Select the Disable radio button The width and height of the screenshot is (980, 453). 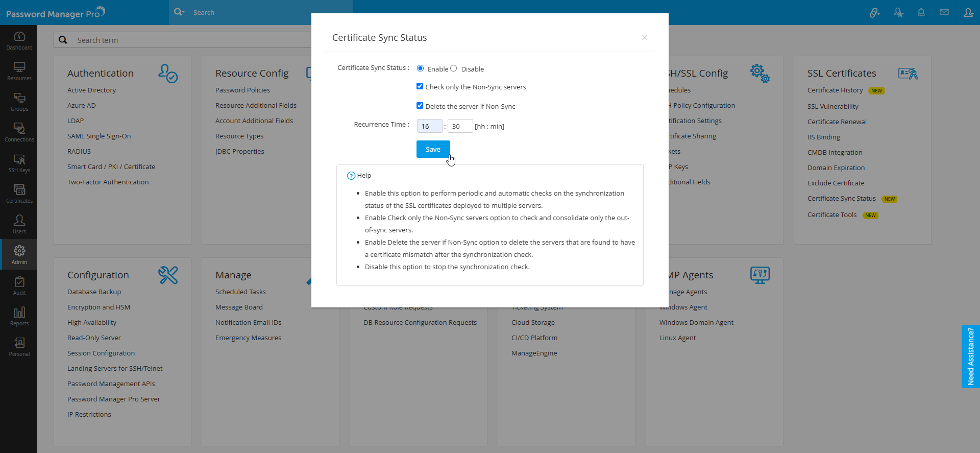[453, 68]
